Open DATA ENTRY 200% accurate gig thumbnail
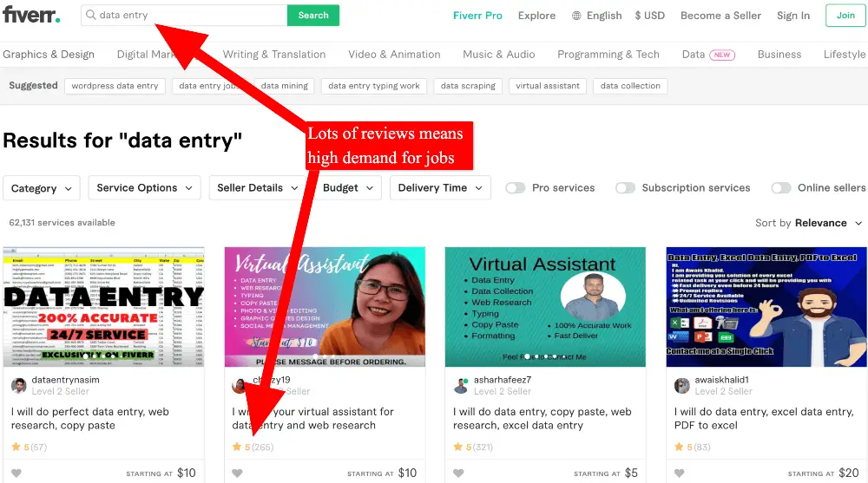The height and width of the screenshot is (483, 868). click(103, 306)
